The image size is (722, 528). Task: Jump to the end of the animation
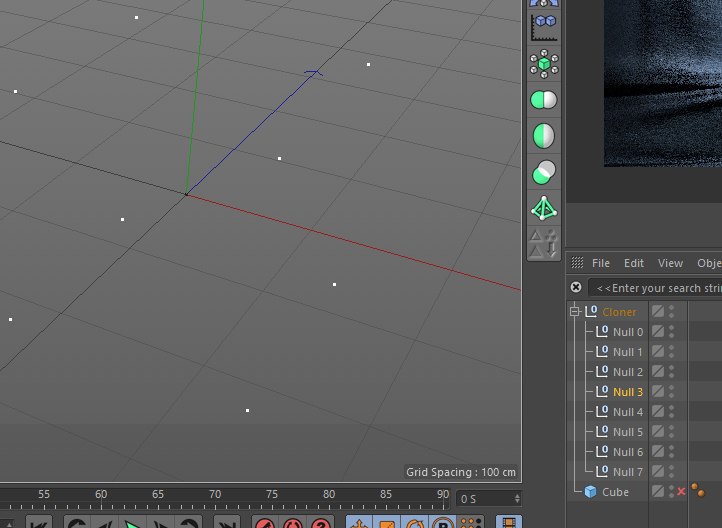(227, 524)
